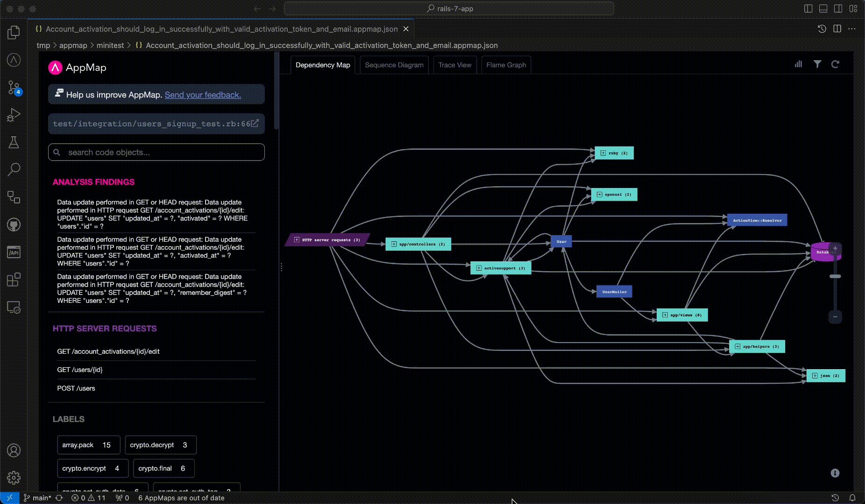Expand the HTTP server requests (3) node
The width and height of the screenshot is (865, 504).
click(297, 240)
